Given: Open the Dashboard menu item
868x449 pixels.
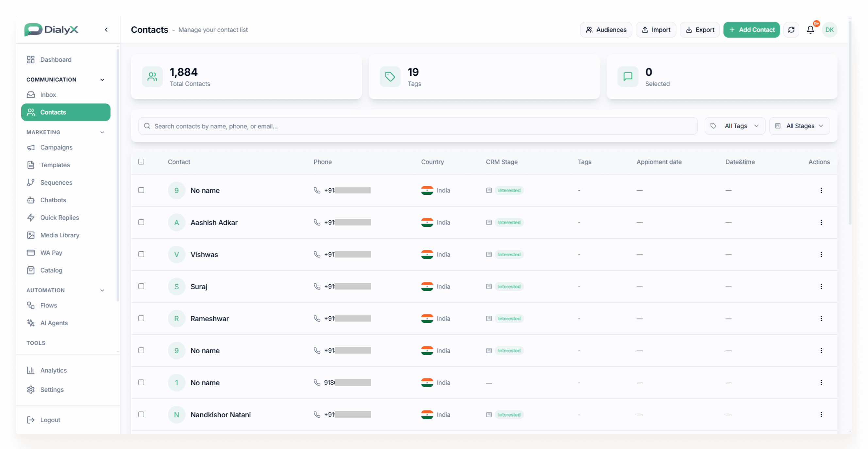Looking at the screenshot, I should point(66,59).
